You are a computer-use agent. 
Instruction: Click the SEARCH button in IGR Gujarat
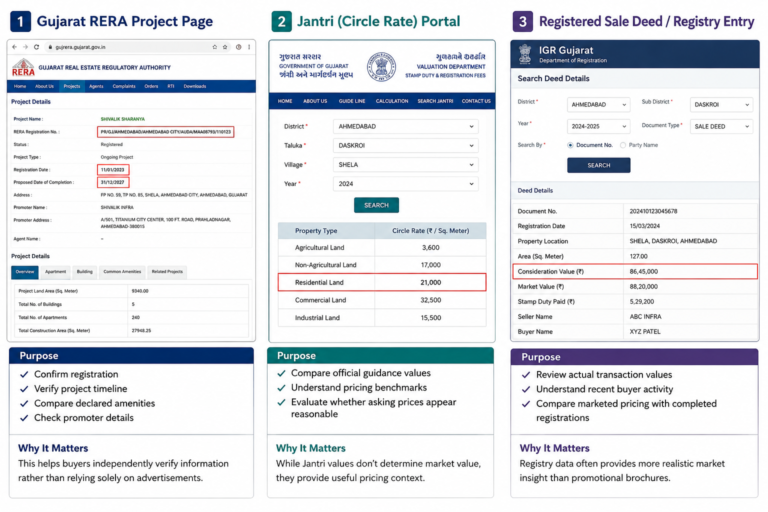click(x=599, y=166)
